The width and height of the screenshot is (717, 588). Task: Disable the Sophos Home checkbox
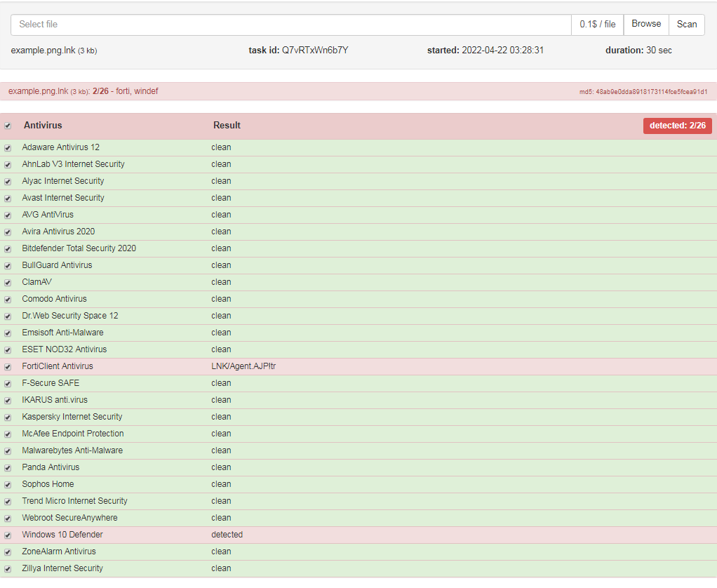tap(8, 485)
